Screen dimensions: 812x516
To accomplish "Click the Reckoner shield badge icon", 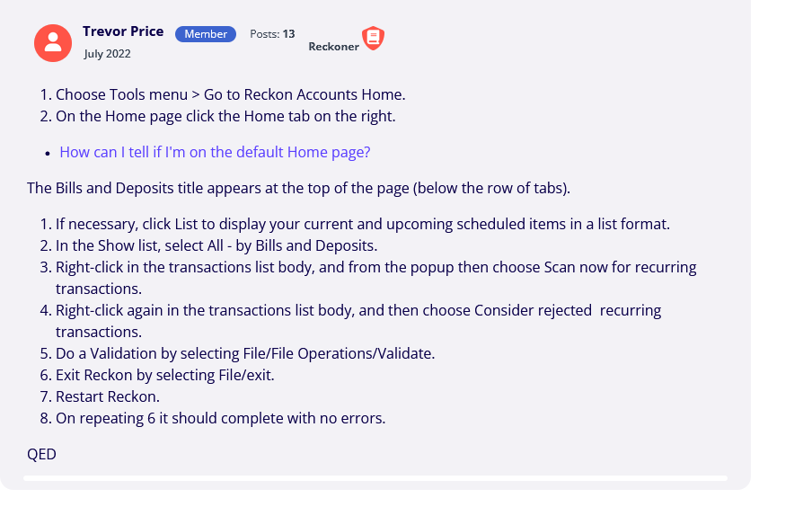I will tap(373, 38).
